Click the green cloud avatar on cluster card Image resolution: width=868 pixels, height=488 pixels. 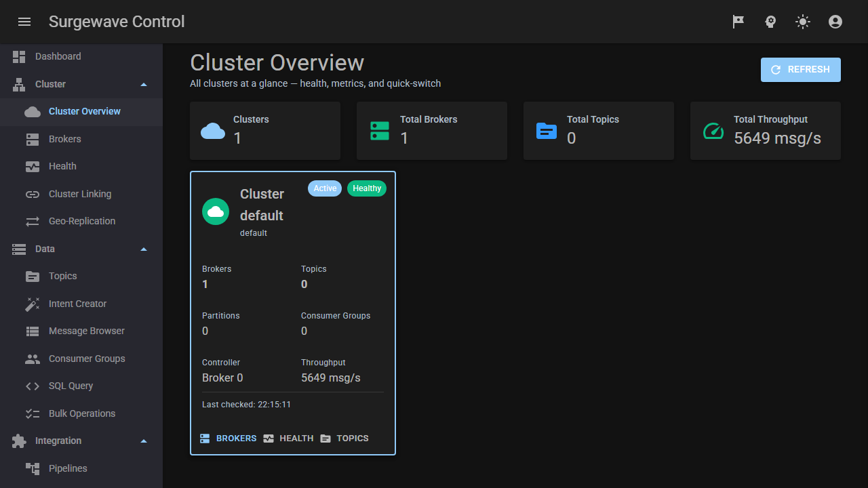coord(216,211)
